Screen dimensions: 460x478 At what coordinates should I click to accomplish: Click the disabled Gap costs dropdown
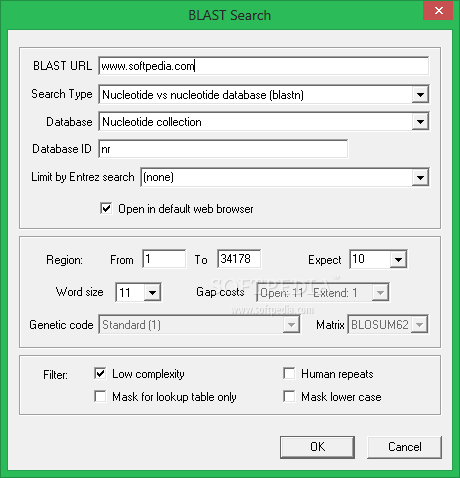[322, 293]
